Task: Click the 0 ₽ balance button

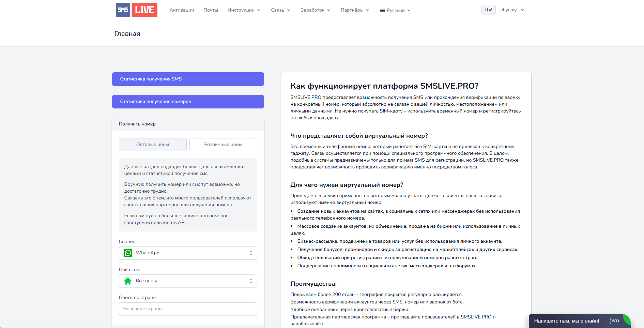Action: (488, 10)
